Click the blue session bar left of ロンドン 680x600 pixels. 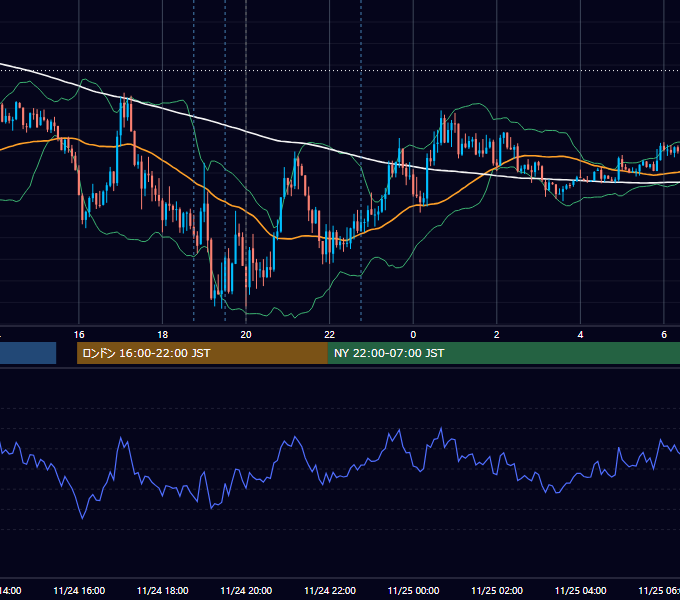(x=28, y=353)
